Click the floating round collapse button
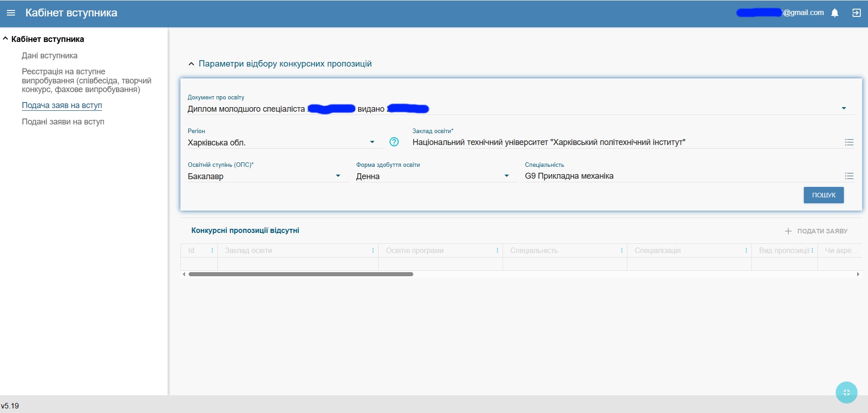The height and width of the screenshot is (413, 868). tap(846, 392)
